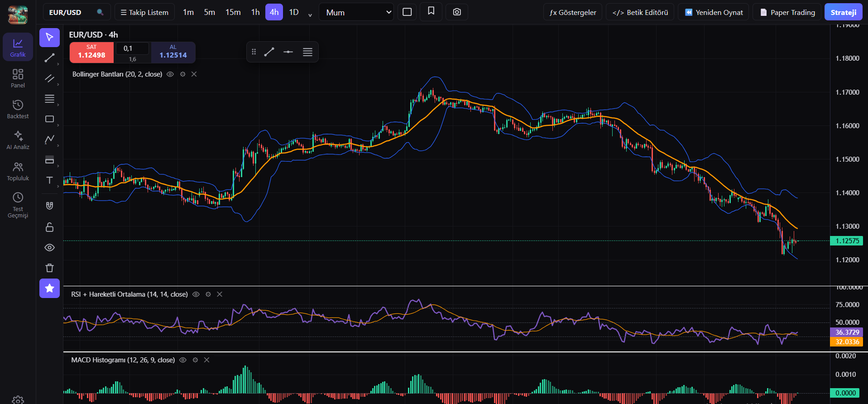This screenshot has height=404, width=868.
Task: Open the Mum chart type dropdown
Action: pyautogui.click(x=356, y=12)
